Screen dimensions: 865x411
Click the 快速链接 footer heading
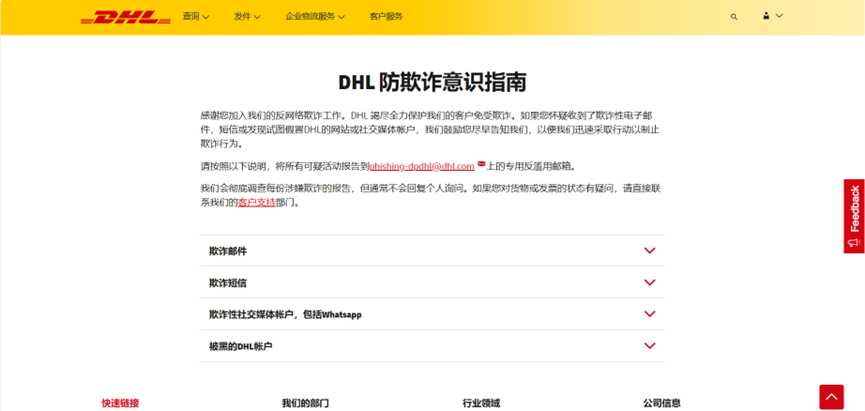click(120, 403)
